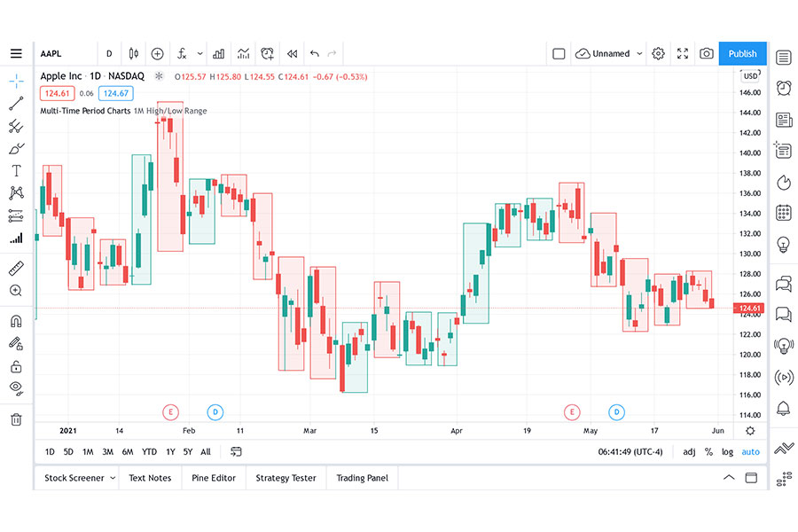Open the go to date icon

(x=236, y=451)
